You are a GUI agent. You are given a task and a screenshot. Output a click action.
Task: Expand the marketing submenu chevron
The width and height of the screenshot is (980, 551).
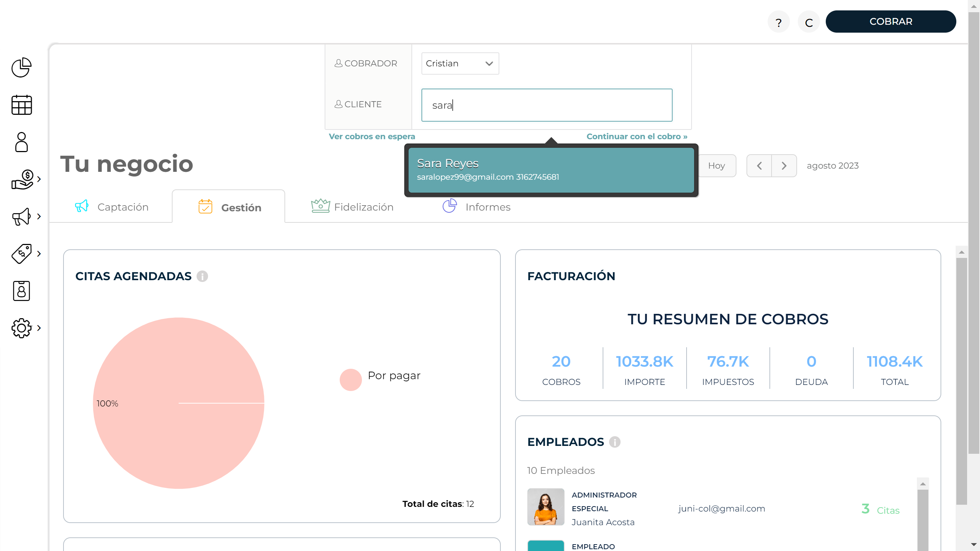39,217
